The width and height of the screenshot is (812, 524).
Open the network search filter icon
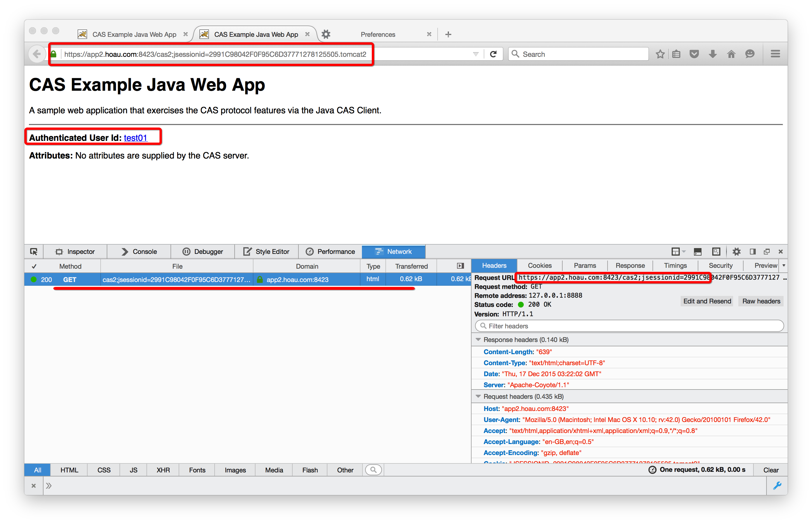click(374, 470)
